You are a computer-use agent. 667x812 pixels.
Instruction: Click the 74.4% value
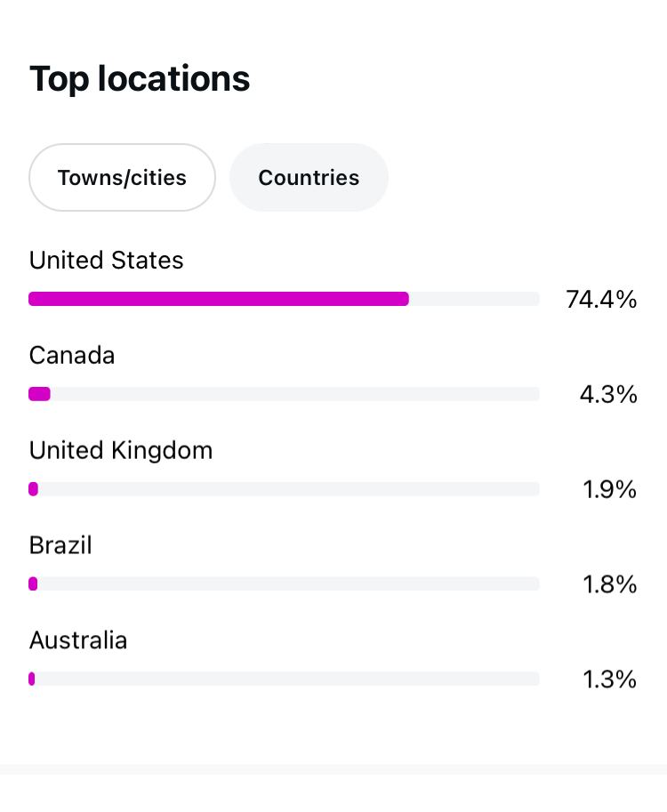click(x=601, y=300)
